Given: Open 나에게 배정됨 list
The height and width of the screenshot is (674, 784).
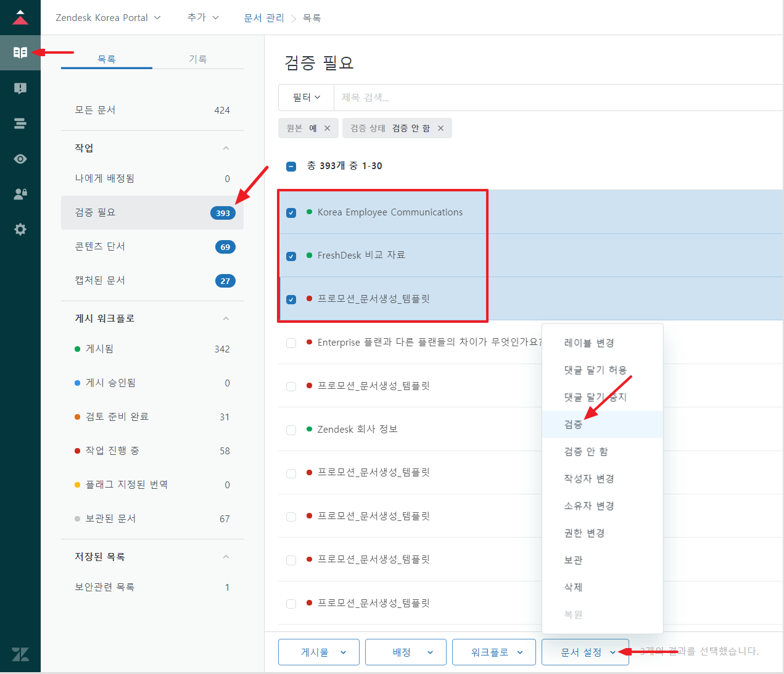Looking at the screenshot, I should (x=152, y=178).
